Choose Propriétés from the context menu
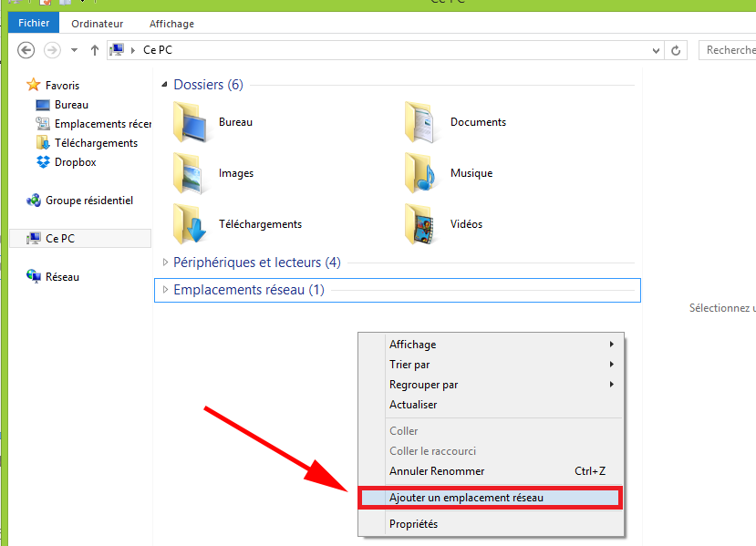 (x=413, y=524)
